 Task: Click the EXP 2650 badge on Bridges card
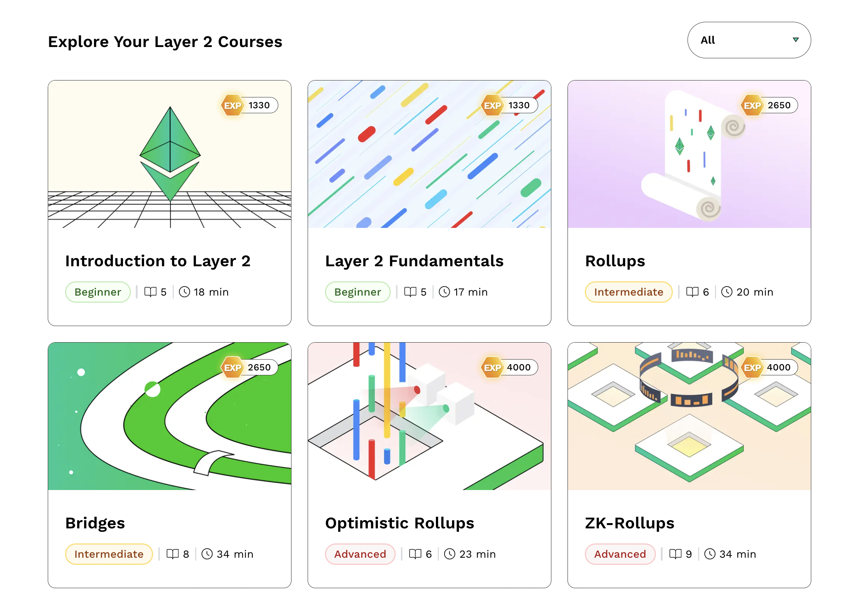coord(249,367)
